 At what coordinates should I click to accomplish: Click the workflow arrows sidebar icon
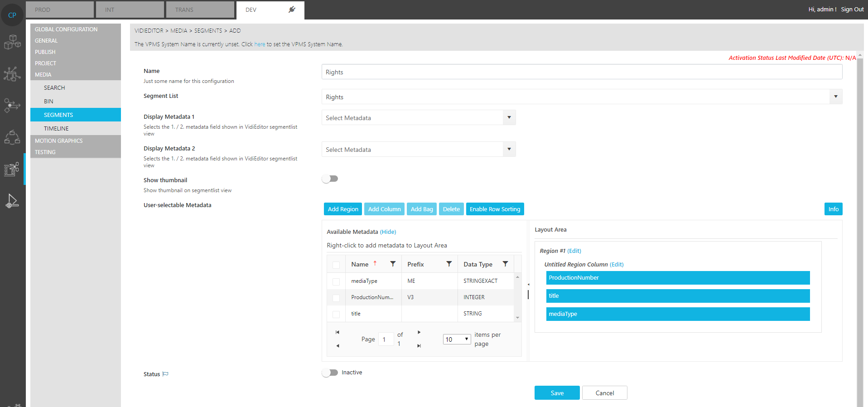click(12, 105)
